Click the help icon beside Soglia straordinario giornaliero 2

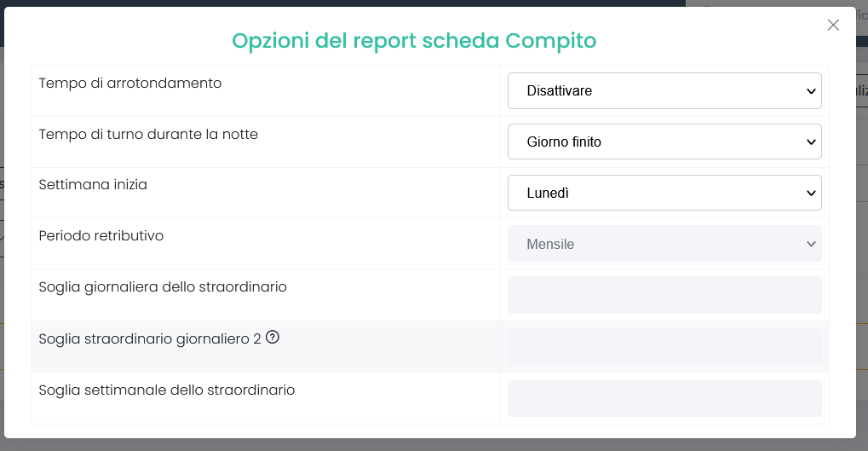pyautogui.click(x=273, y=337)
